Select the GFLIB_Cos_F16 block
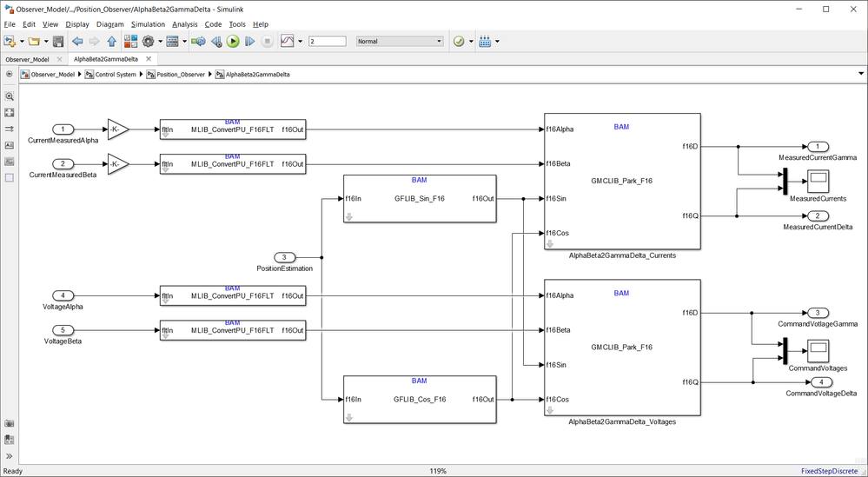868x477 pixels. [419, 399]
